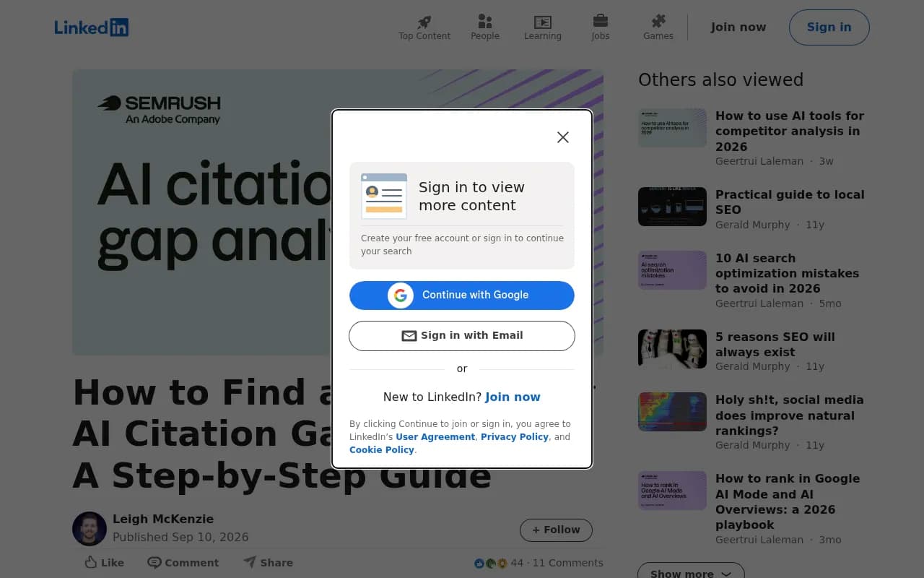924x578 pixels.
Task: Open article on AI tools for competitor analysis
Action: pos(790,131)
